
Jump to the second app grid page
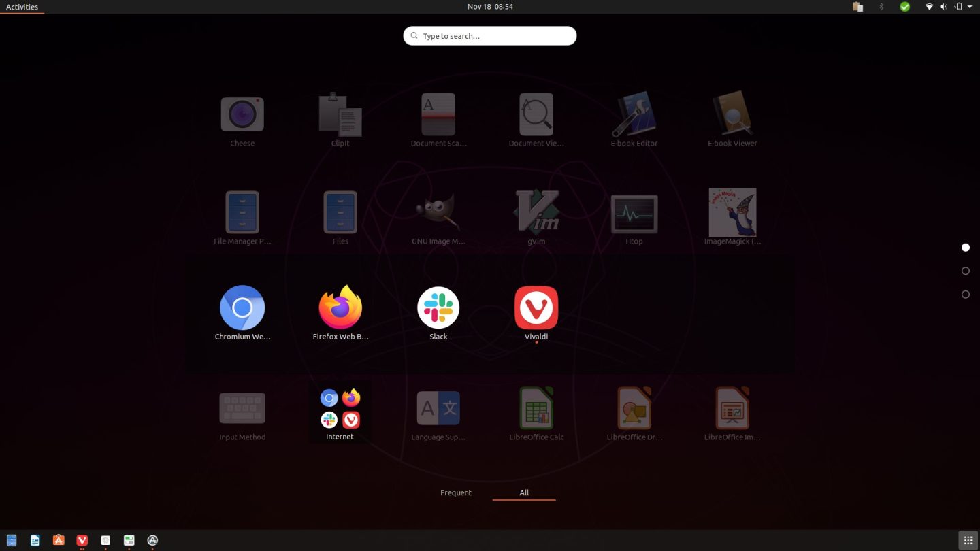965,271
